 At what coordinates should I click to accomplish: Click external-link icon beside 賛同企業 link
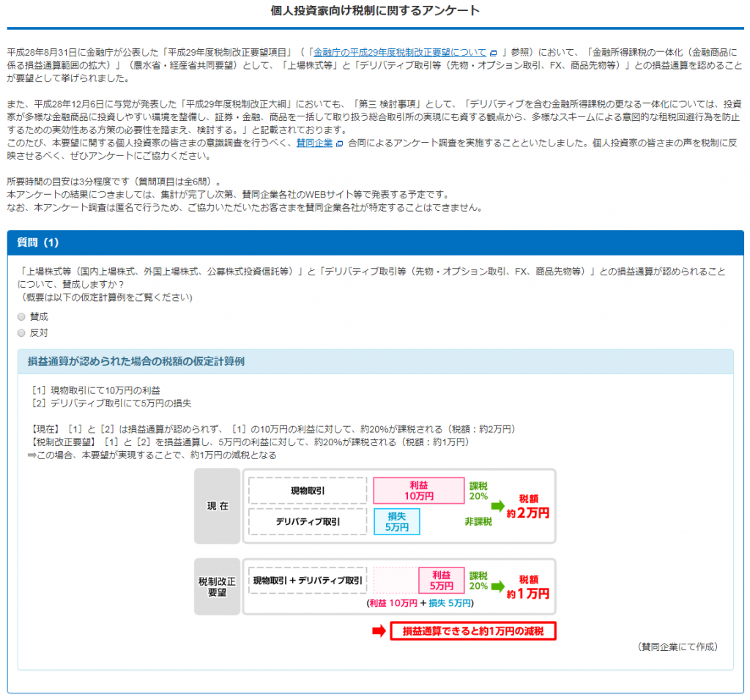pos(339,144)
